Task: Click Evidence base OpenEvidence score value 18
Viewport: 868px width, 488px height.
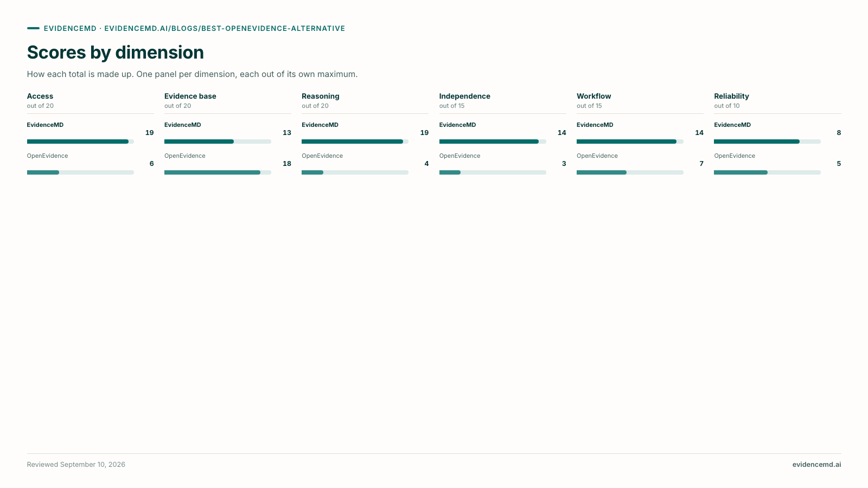Action: coord(287,164)
